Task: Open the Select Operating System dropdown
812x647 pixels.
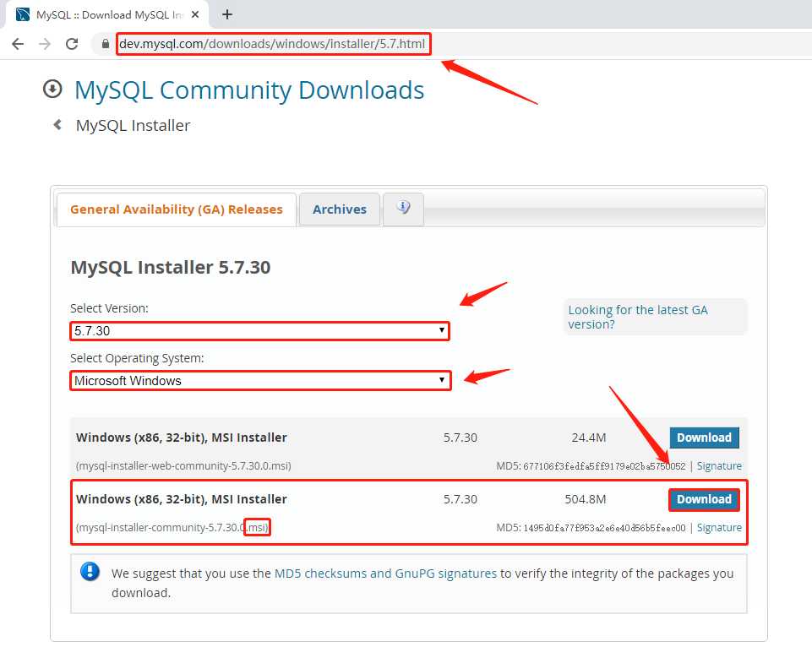Action: pos(260,380)
